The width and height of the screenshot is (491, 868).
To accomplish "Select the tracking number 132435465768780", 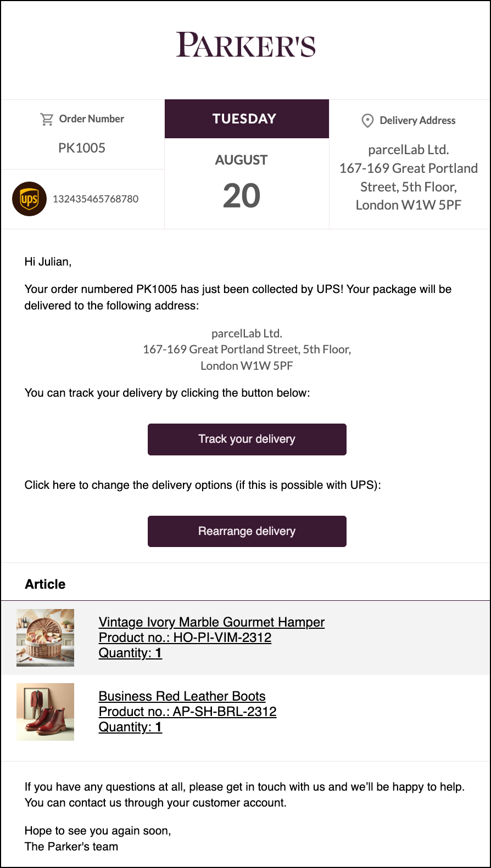I will pyautogui.click(x=96, y=199).
